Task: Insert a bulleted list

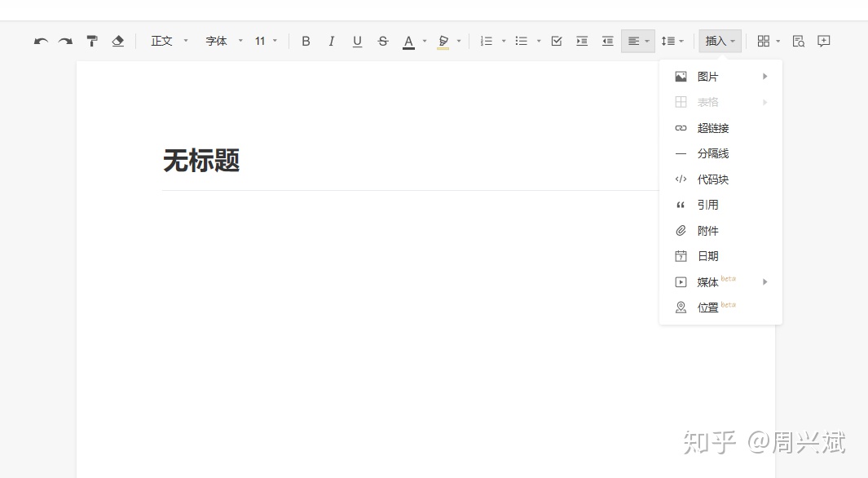Action: [x=521, y=41]
